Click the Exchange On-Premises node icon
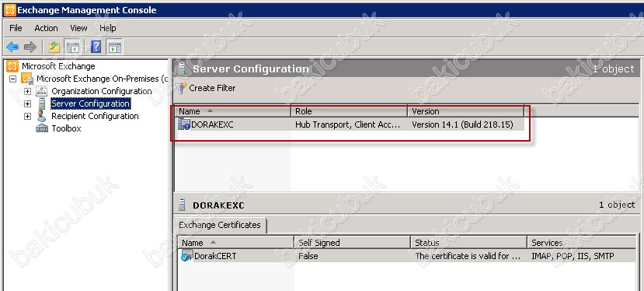The width and height of the screenshot is (644, 291). coord(27,79)
